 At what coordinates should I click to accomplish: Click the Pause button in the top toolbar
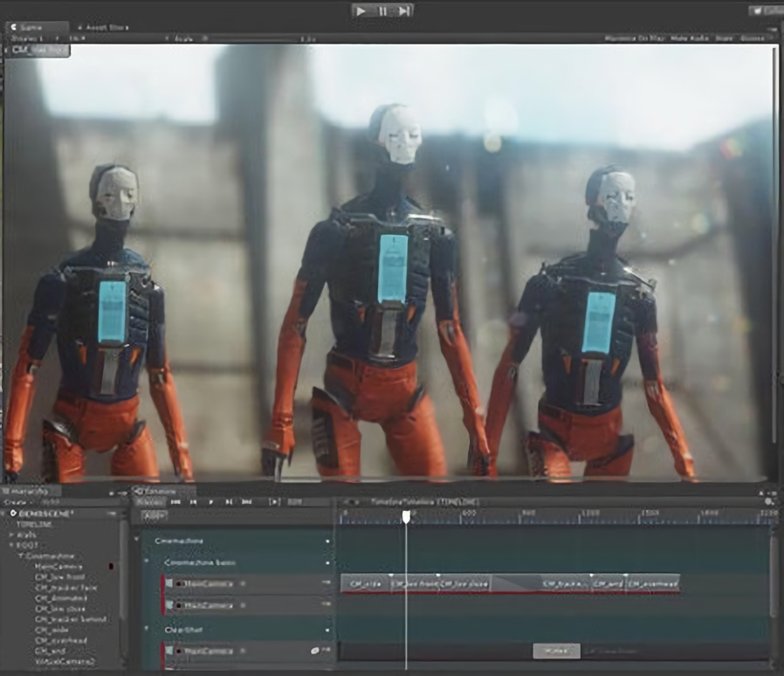click(x=382, y=10)
